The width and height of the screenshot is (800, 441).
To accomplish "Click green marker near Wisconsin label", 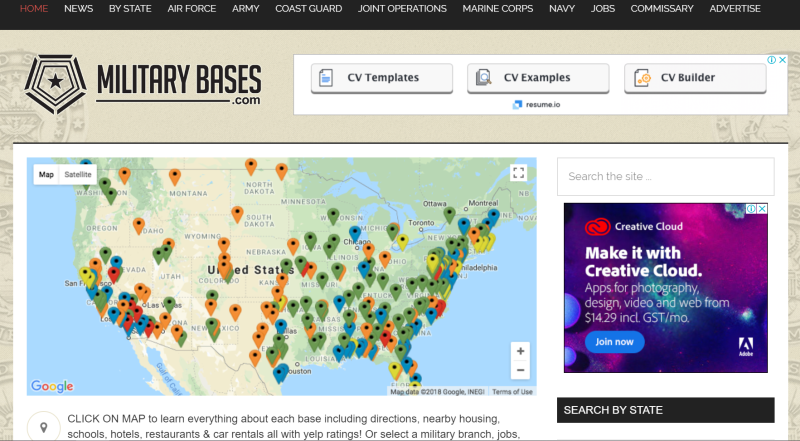I will 333,216.
